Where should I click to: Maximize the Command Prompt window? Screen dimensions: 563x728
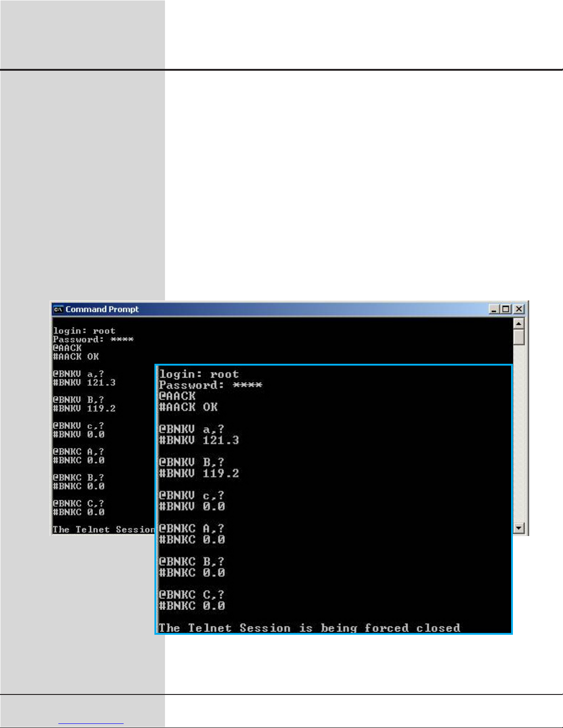click(506, 309)
